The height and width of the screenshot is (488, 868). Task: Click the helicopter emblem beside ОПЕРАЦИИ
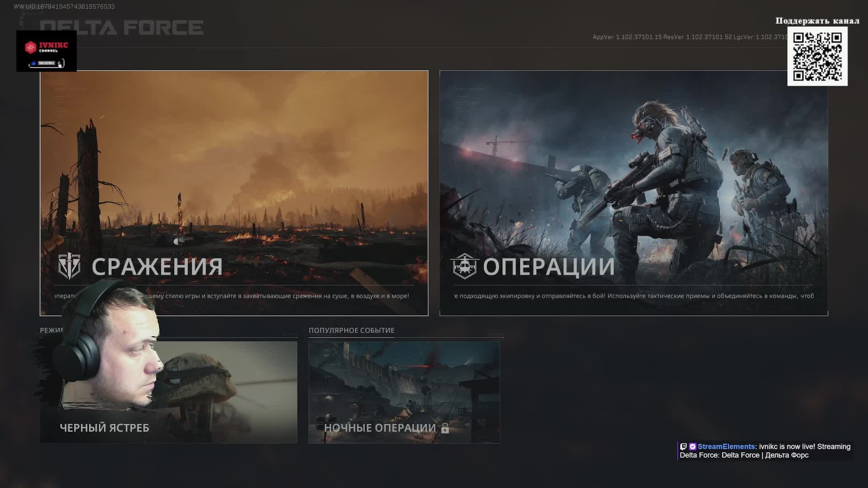point(465,266)
